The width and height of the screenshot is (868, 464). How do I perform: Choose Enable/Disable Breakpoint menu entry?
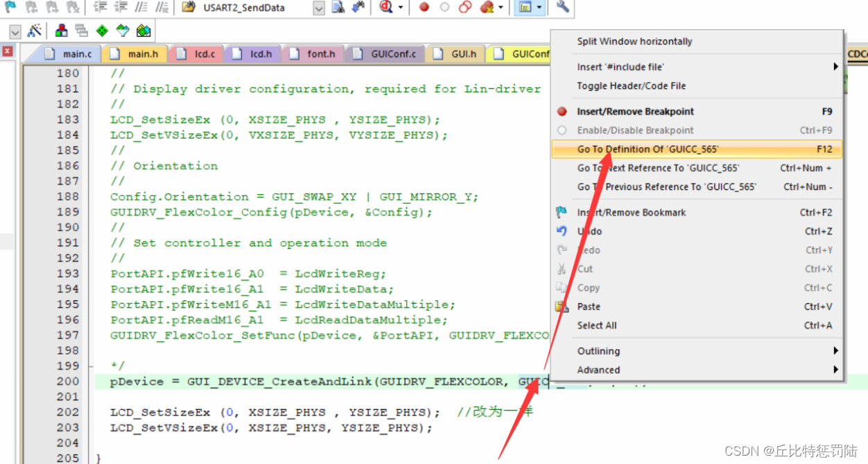pyautogui.click(x=697, y=130)
